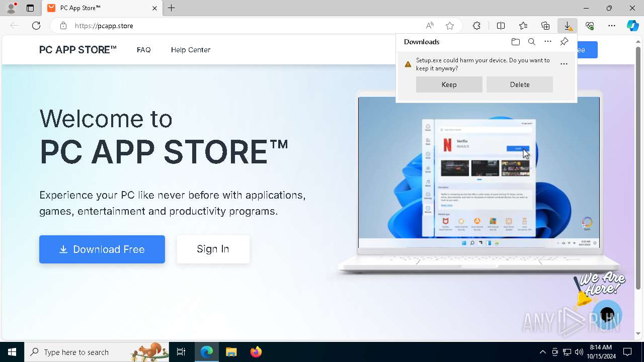Open the Favorites list icon
644x362 pixels.
[523, 26]
